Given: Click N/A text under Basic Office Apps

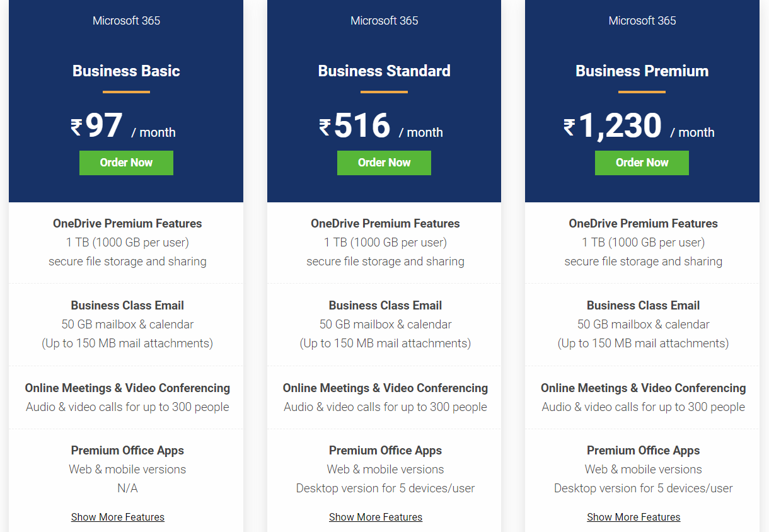Looking at the screenshot, I should pyautogui.click(x=127, y=488).
